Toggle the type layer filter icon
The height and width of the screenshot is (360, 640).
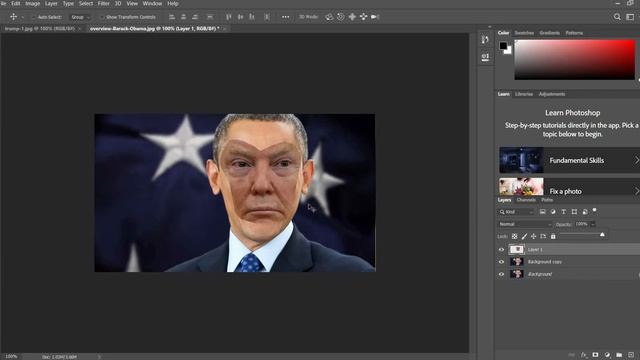[564, 212]
